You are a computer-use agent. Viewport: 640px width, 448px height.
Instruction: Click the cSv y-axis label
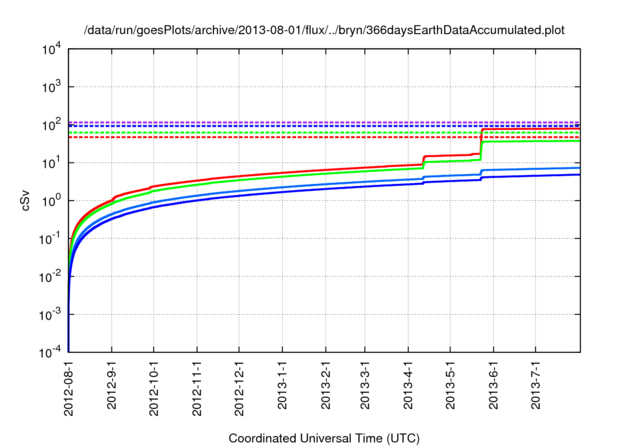tap(25, 201)
